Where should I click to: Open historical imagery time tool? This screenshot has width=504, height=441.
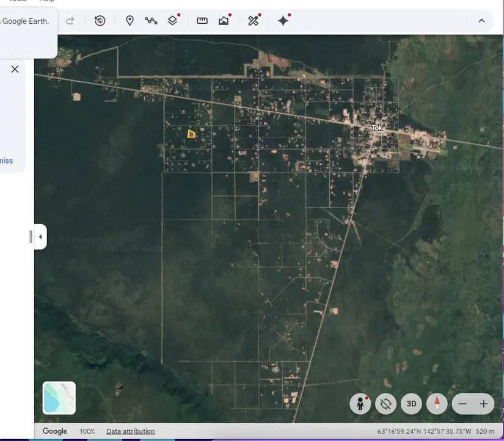100,21
